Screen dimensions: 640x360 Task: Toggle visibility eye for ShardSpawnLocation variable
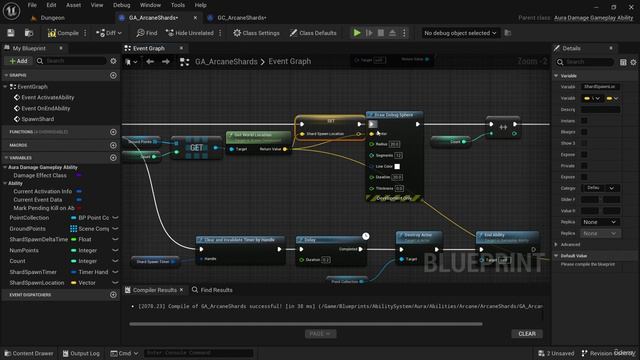click(115, 283)
